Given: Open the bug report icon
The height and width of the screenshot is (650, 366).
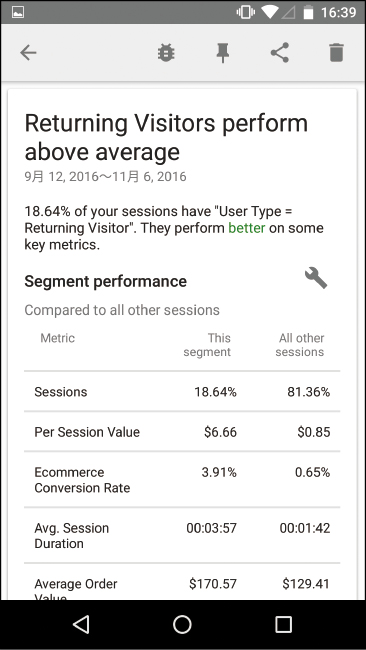Looking at the screenshot, I should 166,53.
